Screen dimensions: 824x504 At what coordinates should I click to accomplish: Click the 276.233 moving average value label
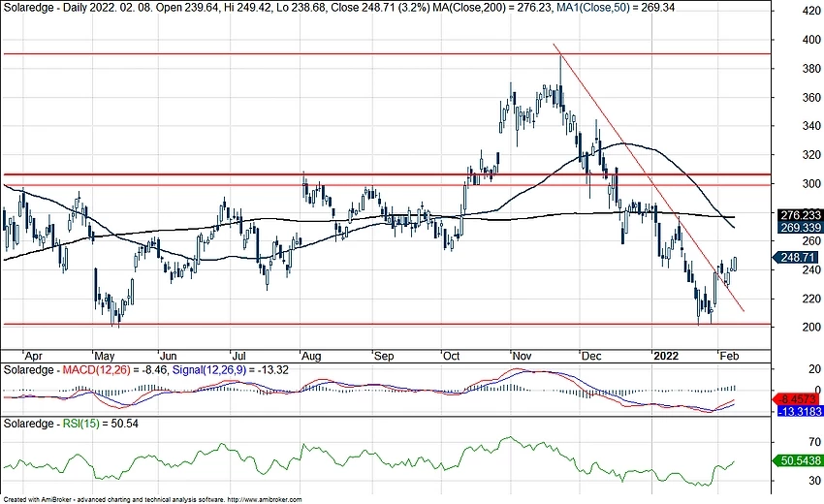click(x=800, y=215)
